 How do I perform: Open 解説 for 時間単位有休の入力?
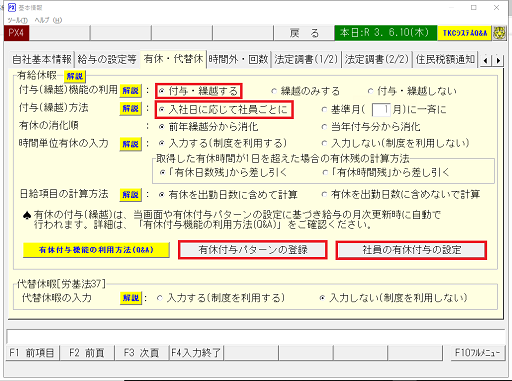pyautogui.click(x=130, y=144)
